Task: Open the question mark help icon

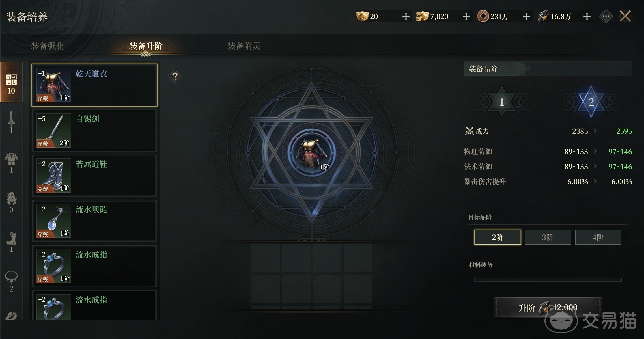Action: (175, 76)
